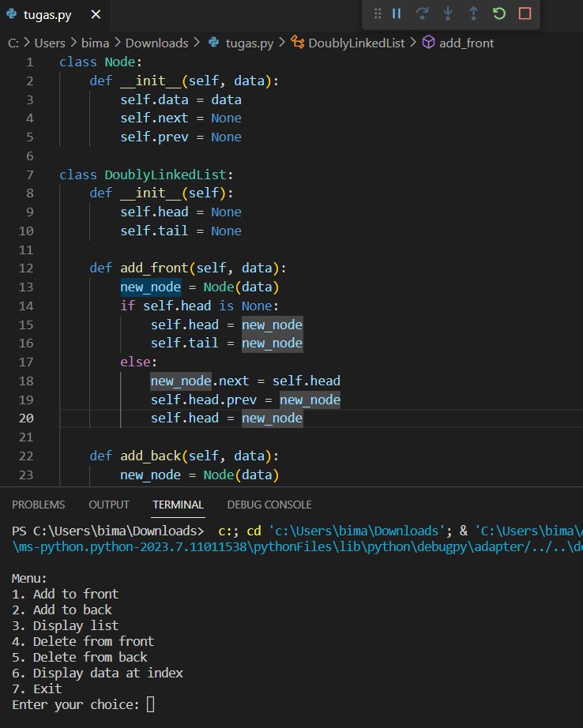Click the Step Out debug arrow
This screenshot has height=728, width=583.
pyautogui.click(x=473, y=13)
